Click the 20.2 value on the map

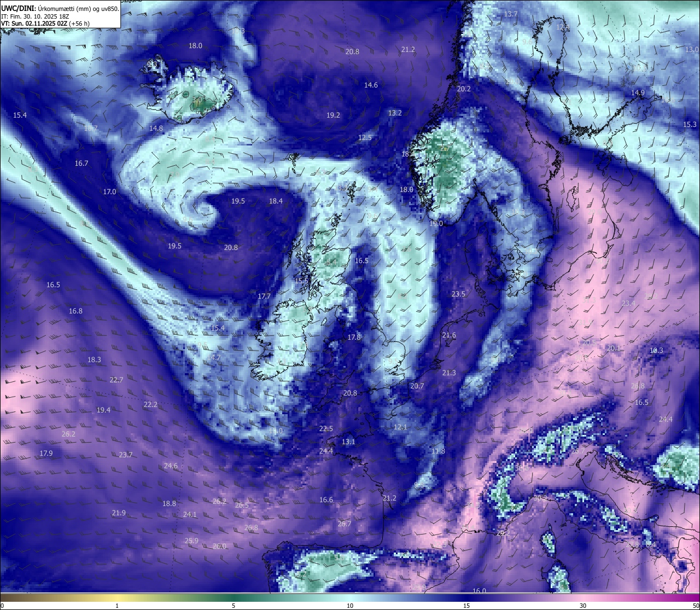coord(464,89)
